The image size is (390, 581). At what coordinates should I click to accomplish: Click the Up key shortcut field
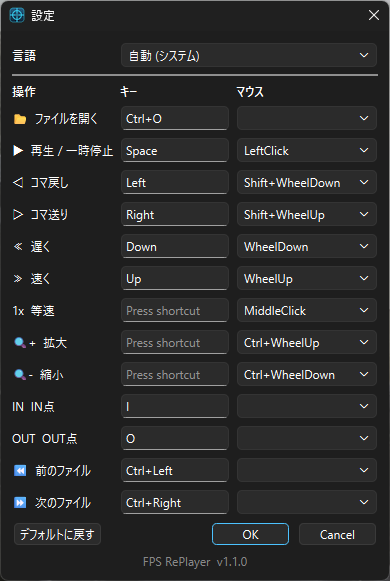[x=175, y=278]
